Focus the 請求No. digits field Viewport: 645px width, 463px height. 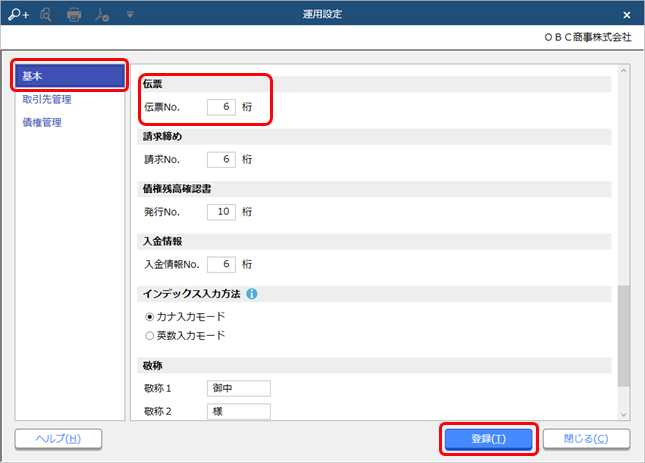coord(221,159)
